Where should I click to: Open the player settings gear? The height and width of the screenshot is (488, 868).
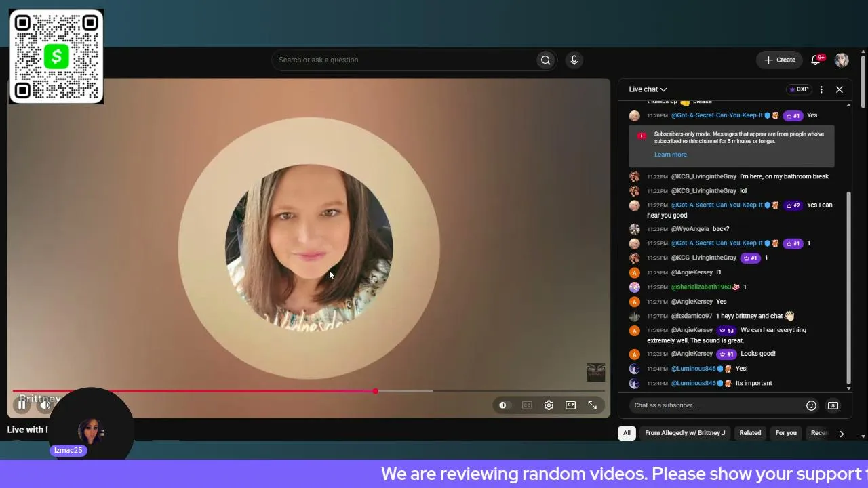coord(549,405)
